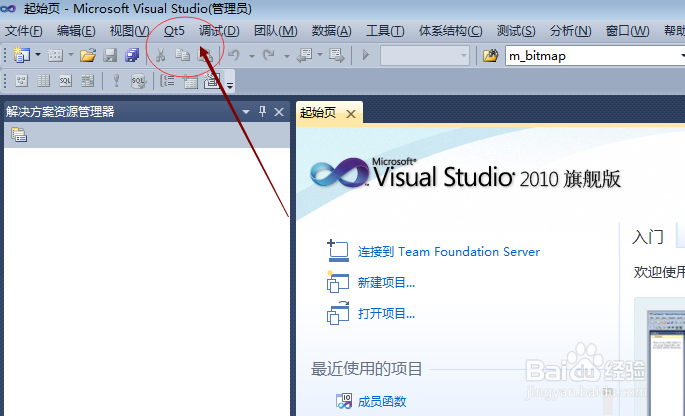Click the Open File folder icon
The image size is (685, 416).
click(88, 55)
